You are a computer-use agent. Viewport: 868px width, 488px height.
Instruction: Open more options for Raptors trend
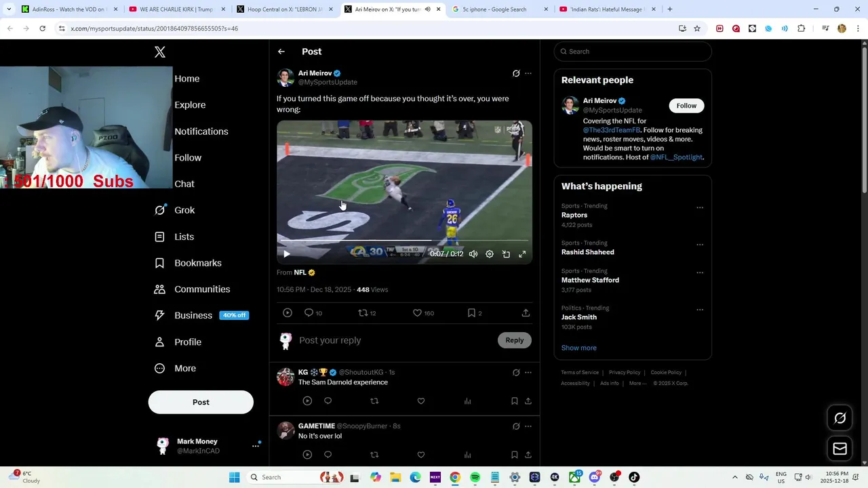click(x=700, y=208)
